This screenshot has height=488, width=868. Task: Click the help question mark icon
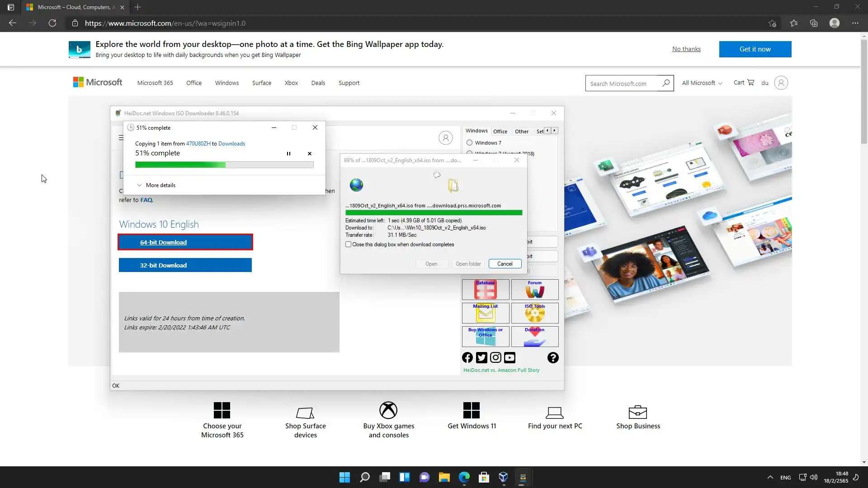[x=553, y=358]
